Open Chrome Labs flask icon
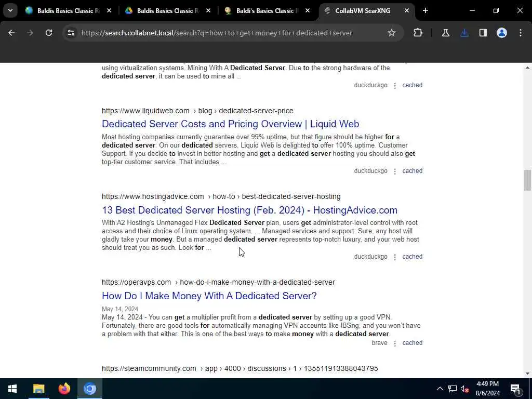The width and height of the screenshot is (532, 399). (x=445, y=33)
